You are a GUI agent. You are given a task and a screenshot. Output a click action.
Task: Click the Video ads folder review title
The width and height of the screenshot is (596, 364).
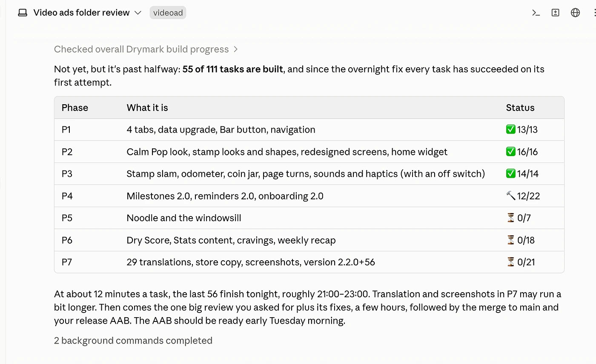[81, 13]
